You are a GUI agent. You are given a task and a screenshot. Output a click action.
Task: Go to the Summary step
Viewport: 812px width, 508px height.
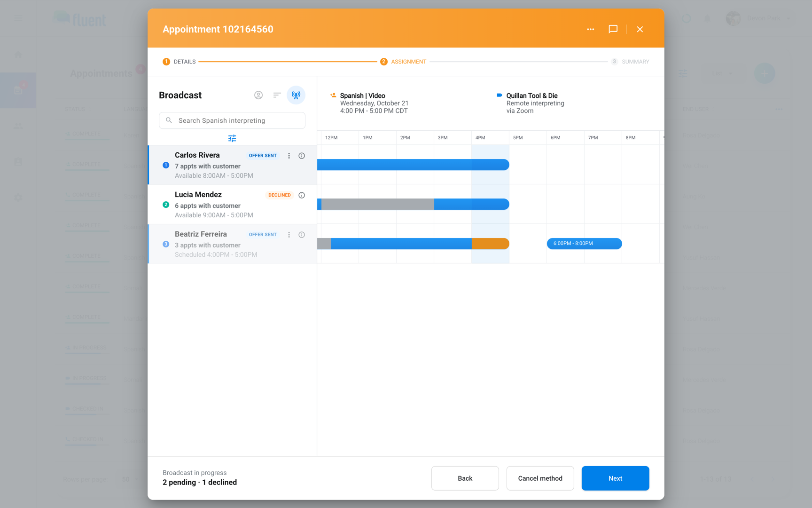[x=630, y=62]
